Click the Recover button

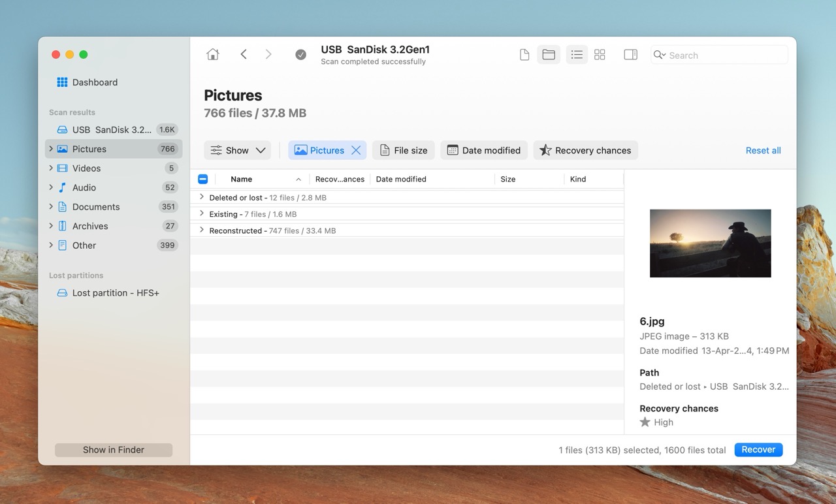click(x=758, y=450)
